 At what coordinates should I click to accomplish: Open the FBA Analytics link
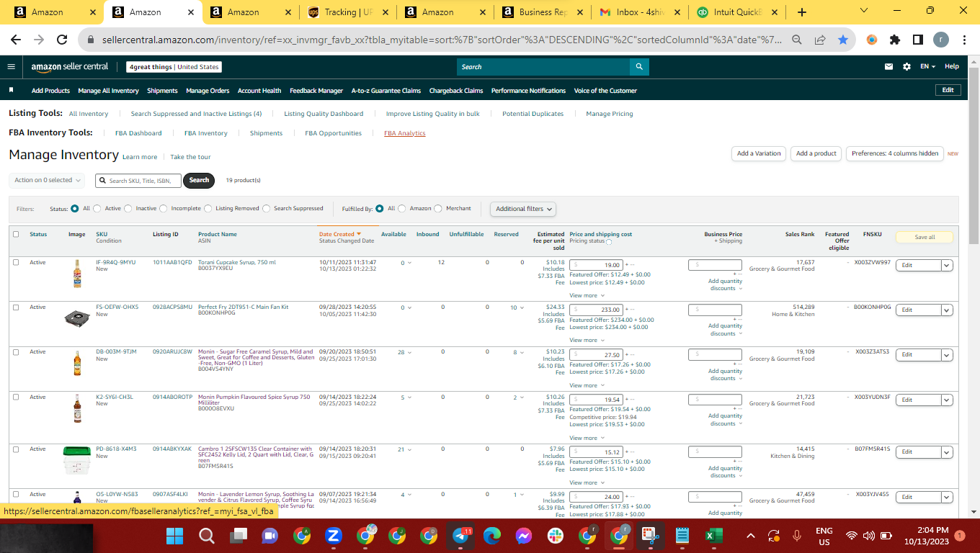click(405, 133)
